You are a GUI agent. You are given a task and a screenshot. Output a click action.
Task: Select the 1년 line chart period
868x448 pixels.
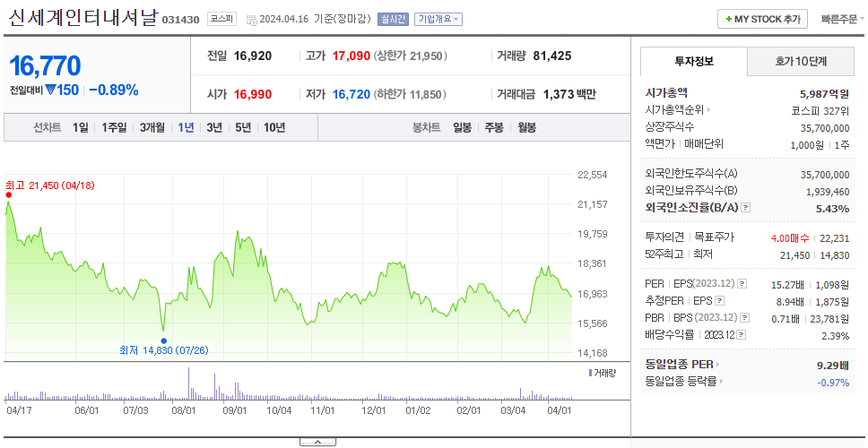(x=186, y=128)
